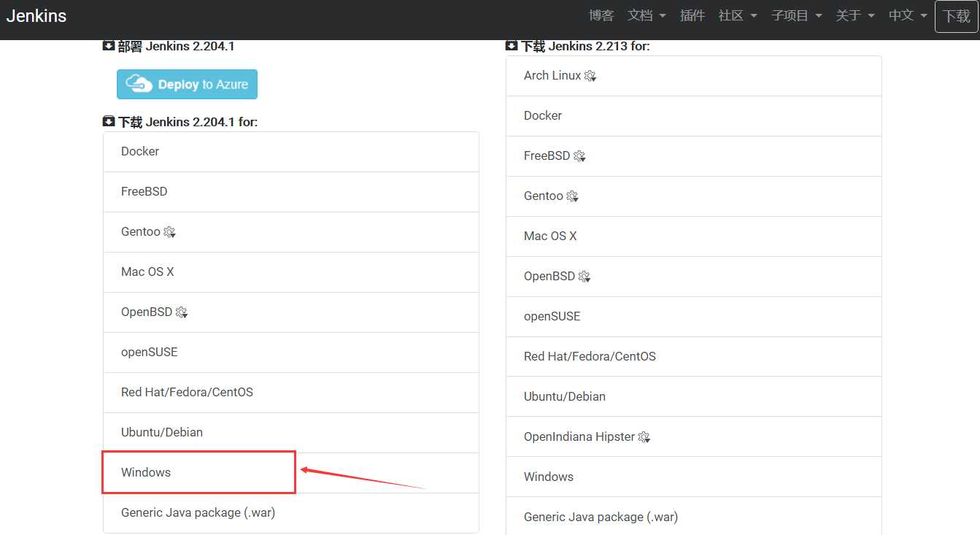The width and height of the screenshot is (980, 535).
Task: Expand the 文档 dropdown menu
Action: 647,15
